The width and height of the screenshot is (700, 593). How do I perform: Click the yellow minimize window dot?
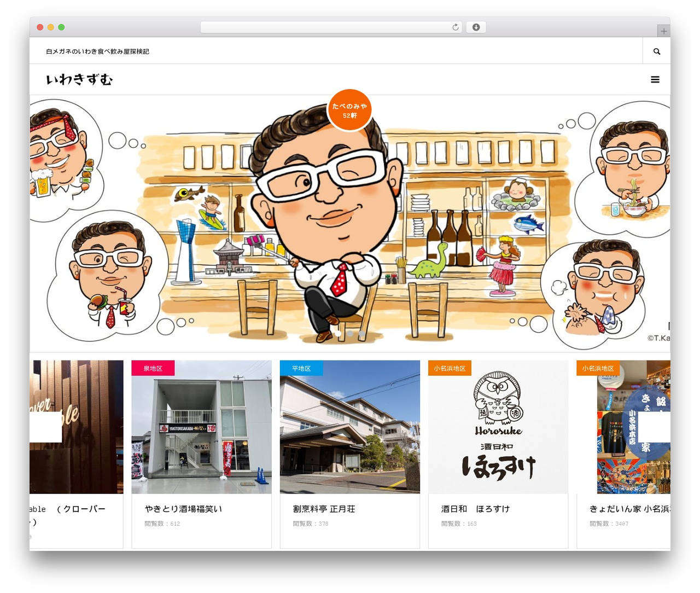(x=51, y=27)
